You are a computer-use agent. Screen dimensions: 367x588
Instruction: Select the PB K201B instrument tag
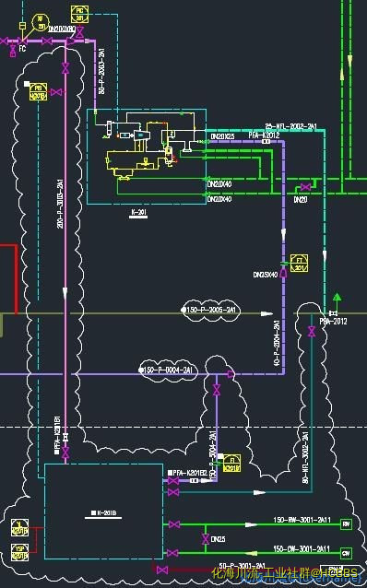click(39, 92)
